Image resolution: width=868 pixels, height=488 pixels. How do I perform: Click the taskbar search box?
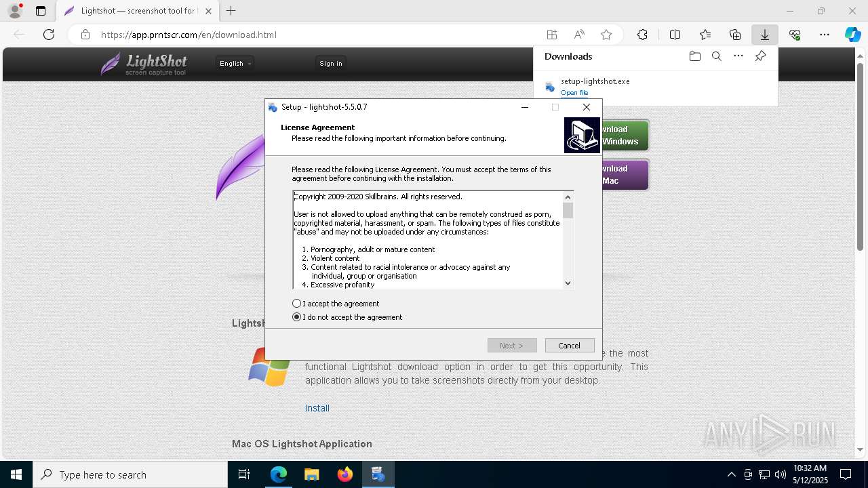(x=130, y=474)
